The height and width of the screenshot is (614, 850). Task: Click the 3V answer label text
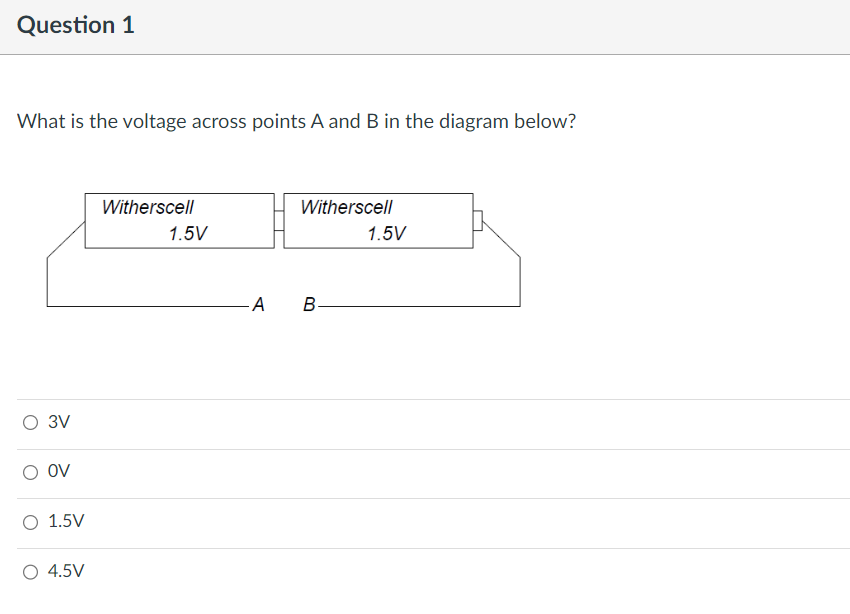click(56, 422)
